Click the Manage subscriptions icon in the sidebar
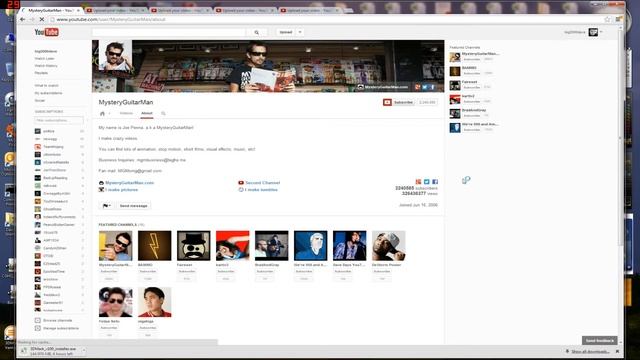640x360 pixels. point(38,328)
